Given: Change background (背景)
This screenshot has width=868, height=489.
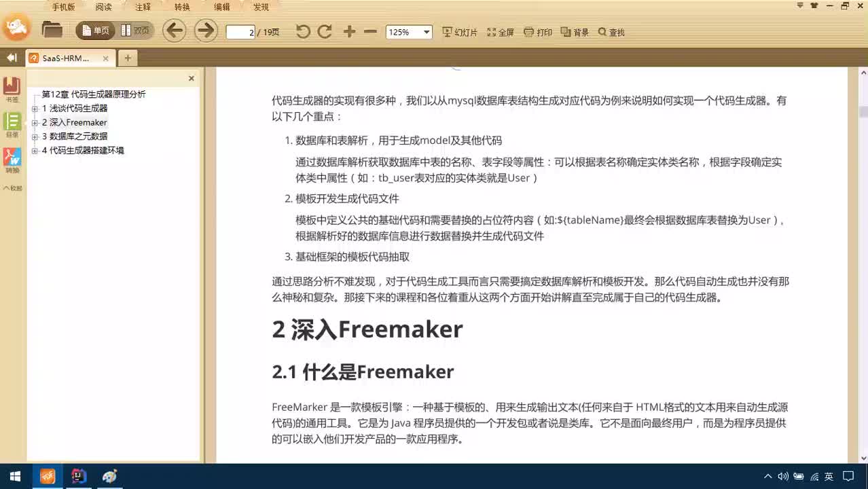Looking at the screenshot, I should 575,32.
